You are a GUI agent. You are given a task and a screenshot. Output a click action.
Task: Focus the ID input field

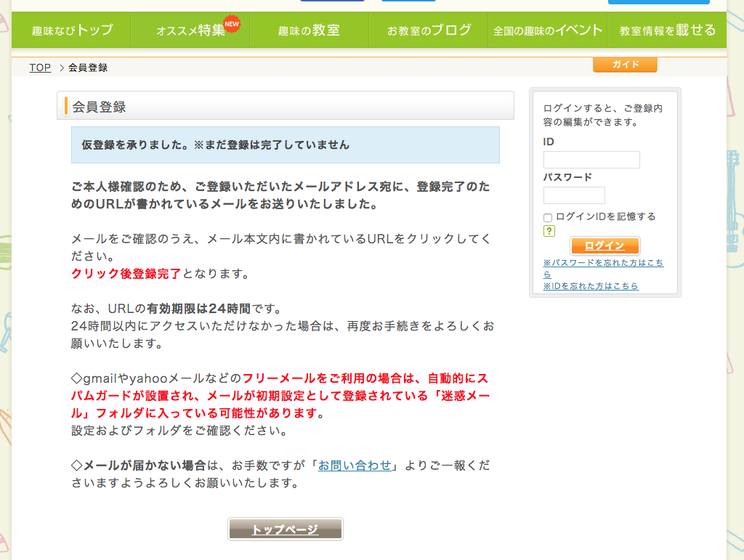pyautogui.click(x=591, y=160)
